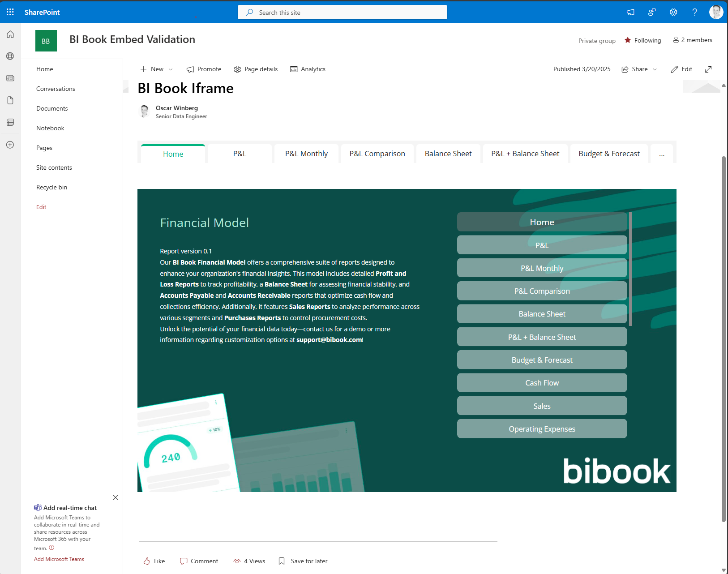Screen dimensions: 728x574
Task: Open the Help question mark icon
Action: 695,12
